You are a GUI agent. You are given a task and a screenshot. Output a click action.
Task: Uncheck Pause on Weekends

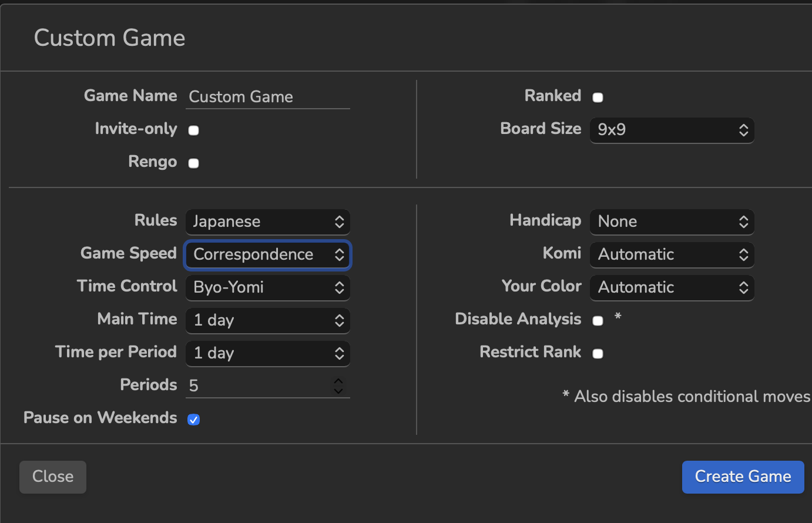point(193,420)
